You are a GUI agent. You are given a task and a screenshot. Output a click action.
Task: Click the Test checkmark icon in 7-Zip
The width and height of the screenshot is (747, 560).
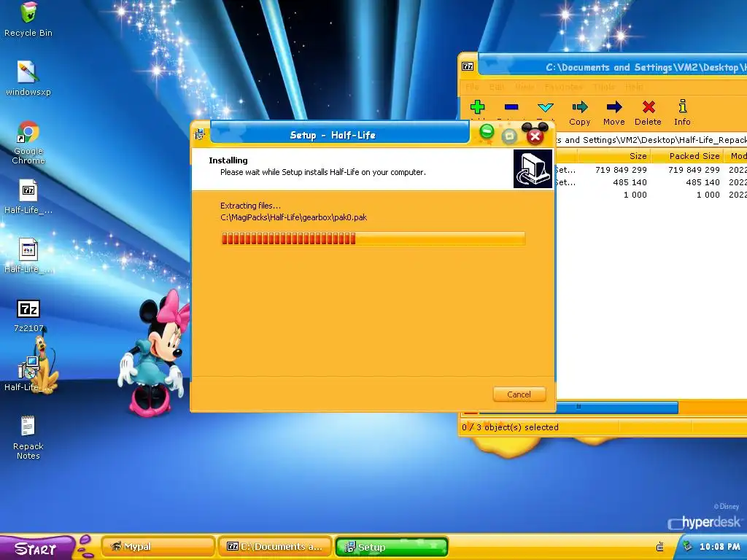tap(546, 107)
